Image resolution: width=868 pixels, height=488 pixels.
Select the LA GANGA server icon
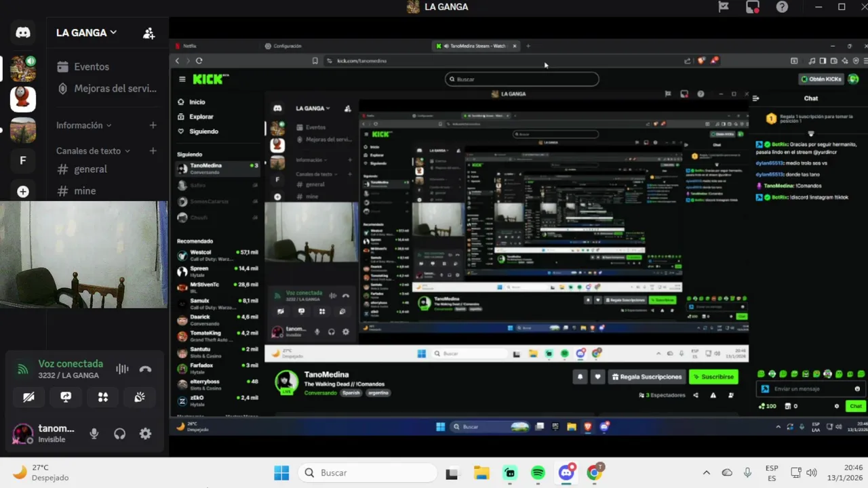tap(23, 68)
